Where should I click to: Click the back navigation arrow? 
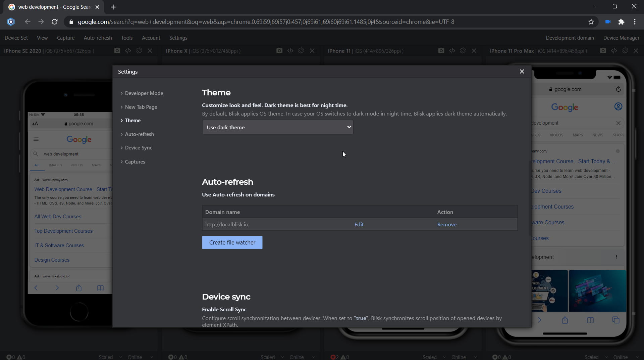click(28, 21)
